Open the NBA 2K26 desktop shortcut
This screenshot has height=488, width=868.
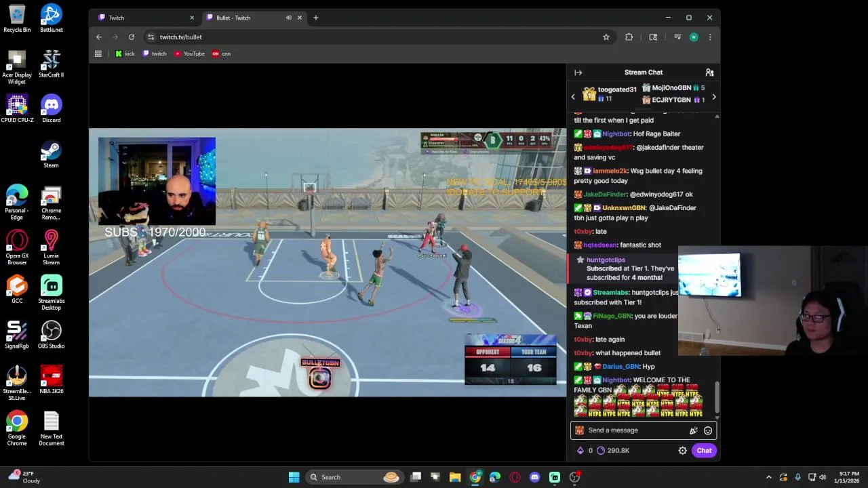[52, 380]
